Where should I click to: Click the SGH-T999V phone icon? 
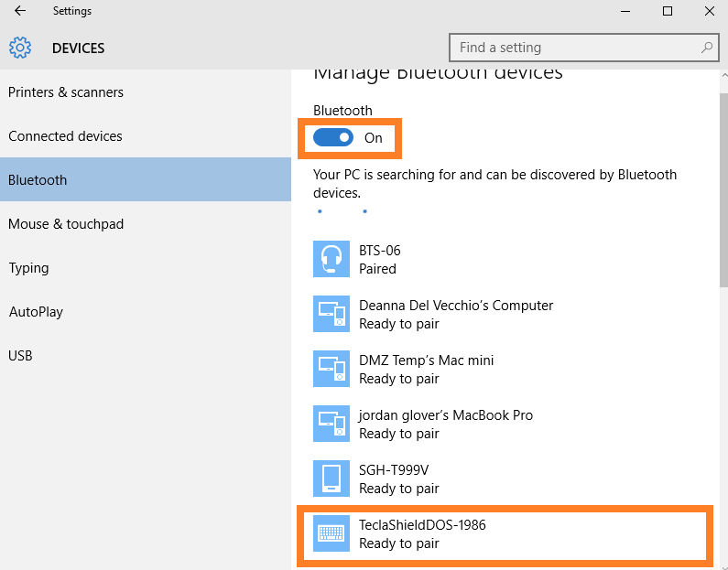pos(331,479)
